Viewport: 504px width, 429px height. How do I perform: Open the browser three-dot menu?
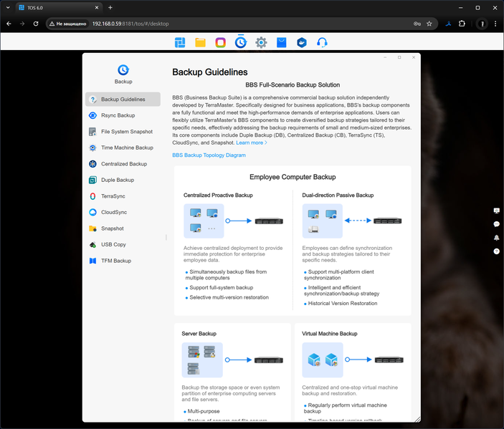click(x=495, y=24)
